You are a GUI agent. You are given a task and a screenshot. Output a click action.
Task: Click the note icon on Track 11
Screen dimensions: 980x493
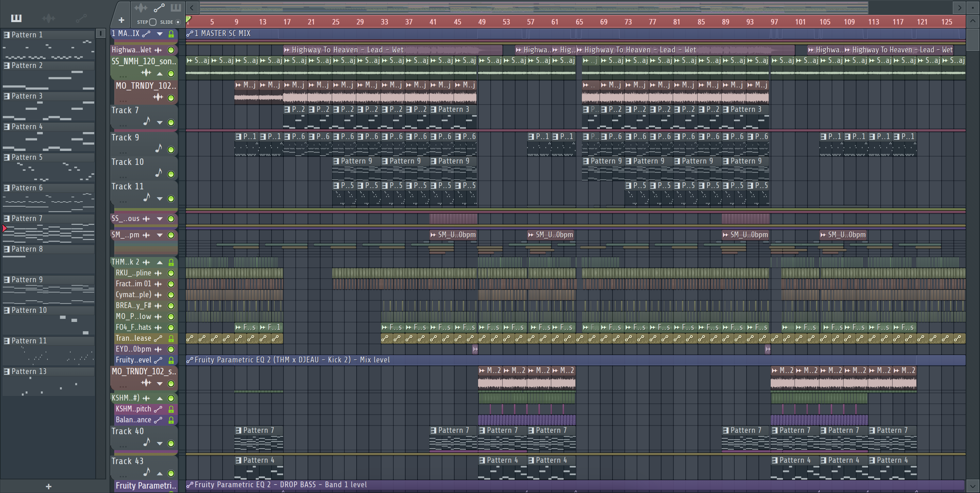click(146, 197)
